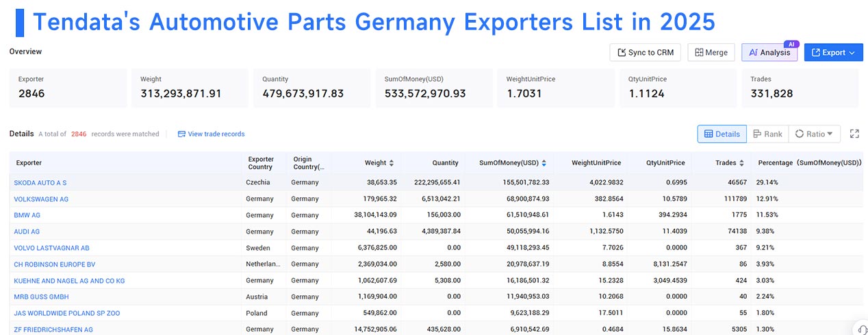
Task: Click the Export arrow icon
Action: point(816,53)
